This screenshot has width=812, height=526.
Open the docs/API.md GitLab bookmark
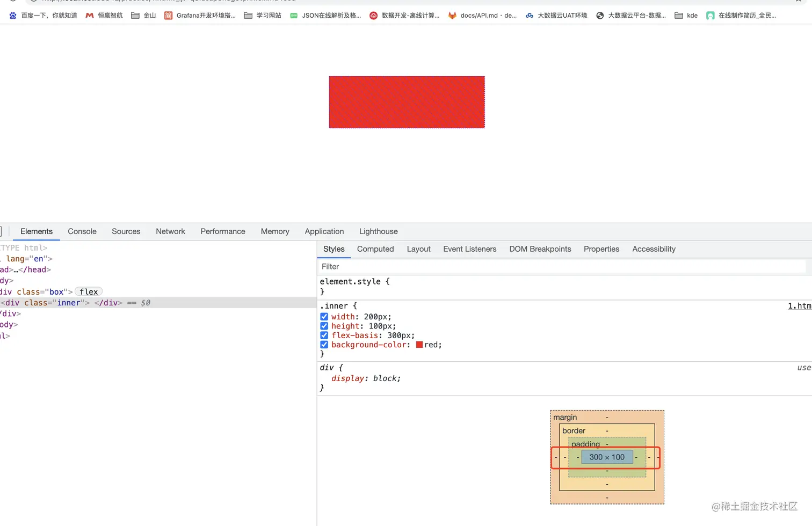point(482,16)
